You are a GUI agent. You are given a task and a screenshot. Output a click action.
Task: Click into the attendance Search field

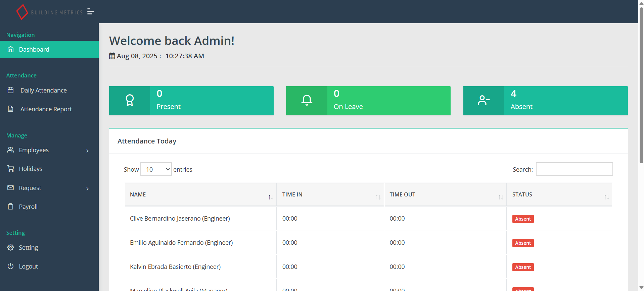pos(574,169)
